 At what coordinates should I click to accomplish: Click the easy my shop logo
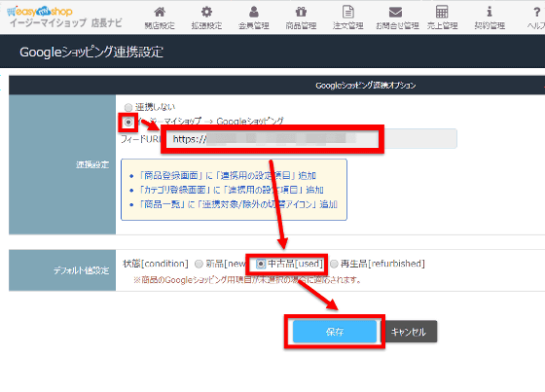pos(40,11)
